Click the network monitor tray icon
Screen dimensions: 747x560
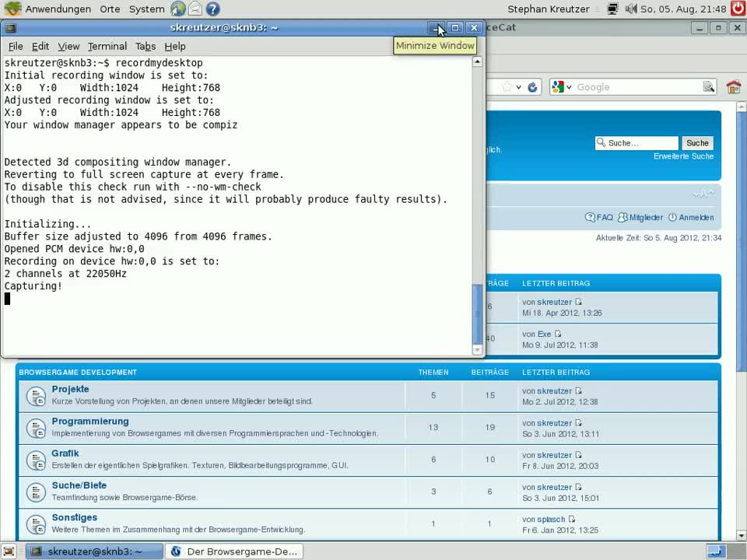point(612,9)
